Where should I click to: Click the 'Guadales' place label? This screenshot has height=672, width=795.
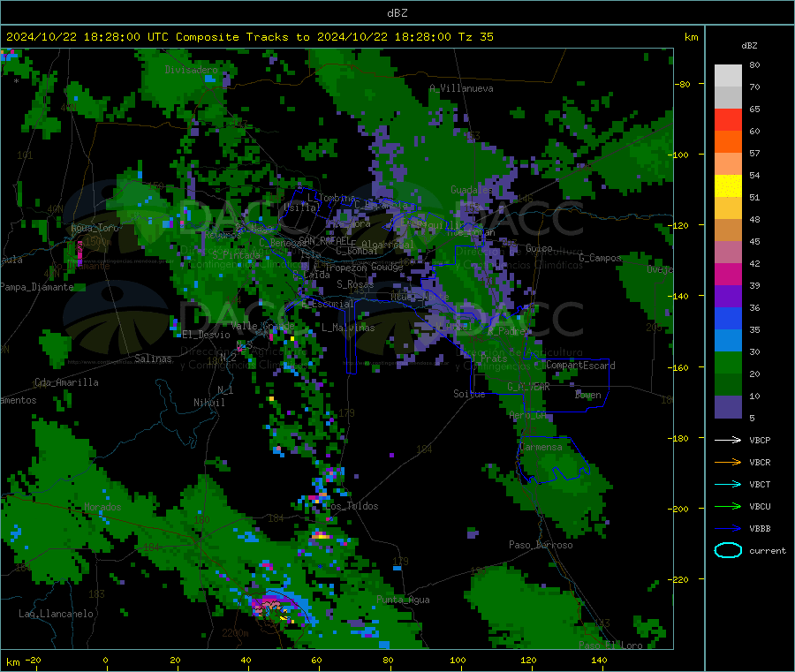point(472,190)
